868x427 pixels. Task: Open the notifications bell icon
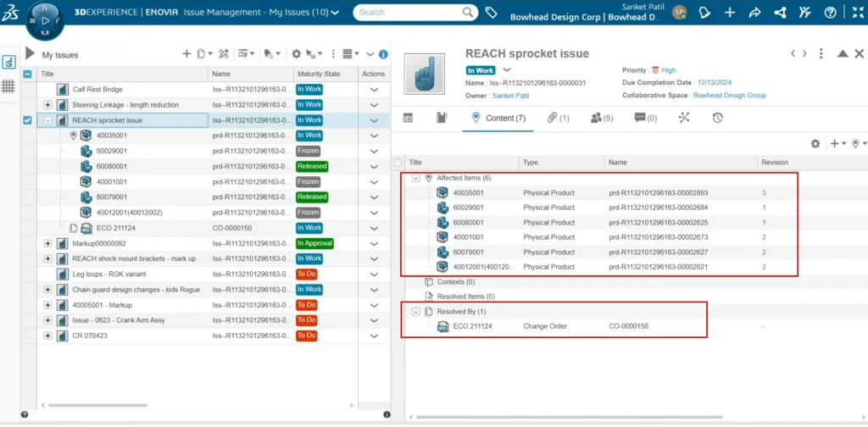pyautogui.click(x=704, y=12)
